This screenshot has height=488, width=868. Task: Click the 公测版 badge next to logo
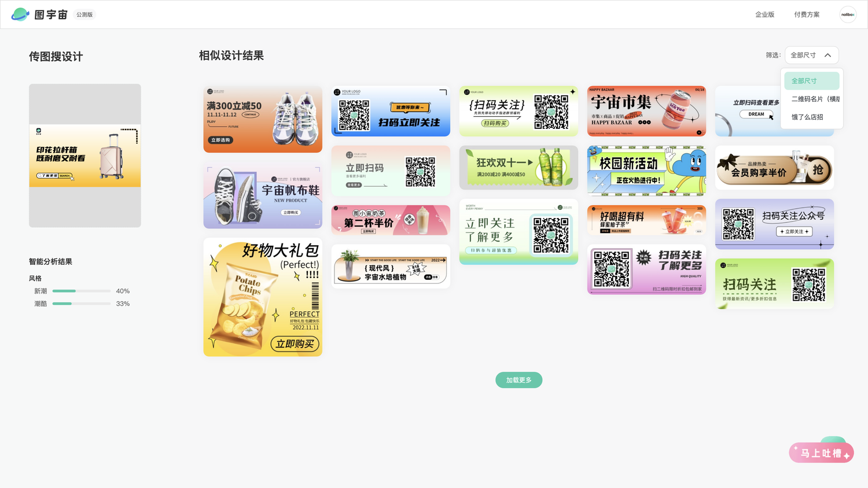[84, 14]
